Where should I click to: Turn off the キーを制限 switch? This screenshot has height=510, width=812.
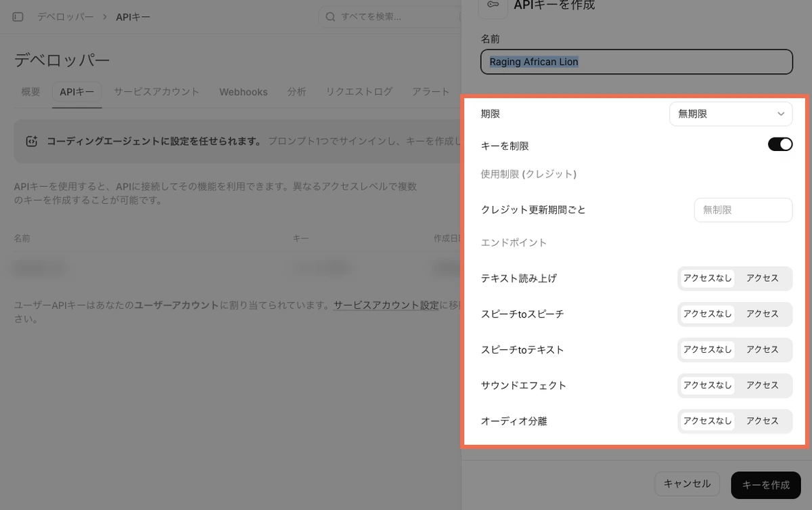(x=780, y=144)
